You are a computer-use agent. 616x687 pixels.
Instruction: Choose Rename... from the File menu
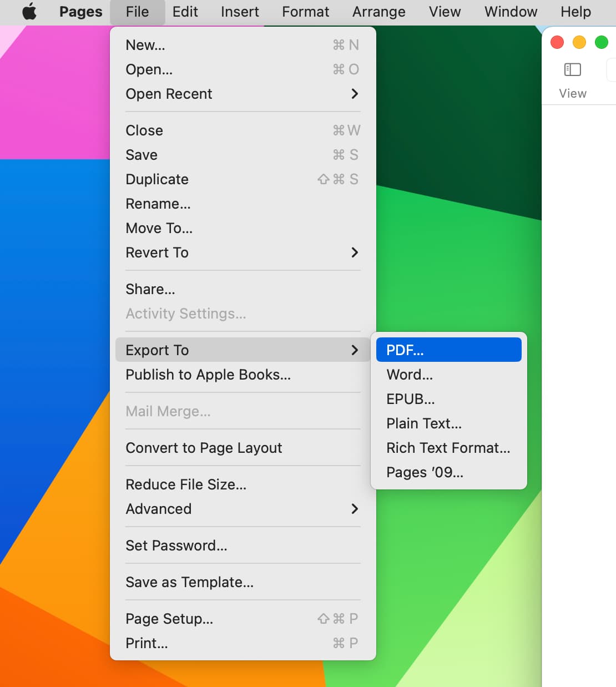[243, 204]
